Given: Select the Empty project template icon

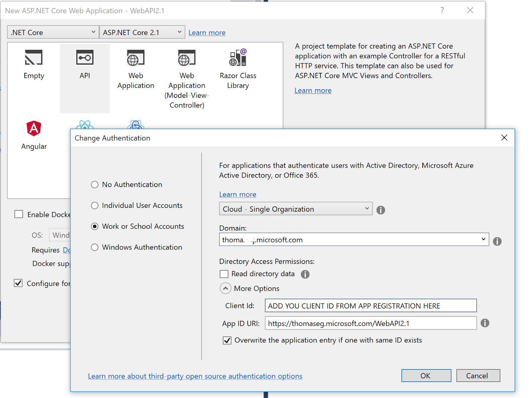Looking at the screenshot, I should [34, 58].
